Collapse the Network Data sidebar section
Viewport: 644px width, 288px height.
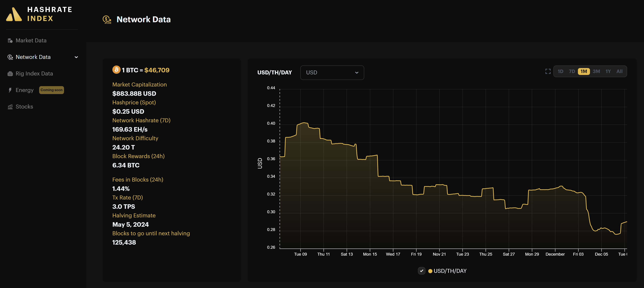[76, 57]
